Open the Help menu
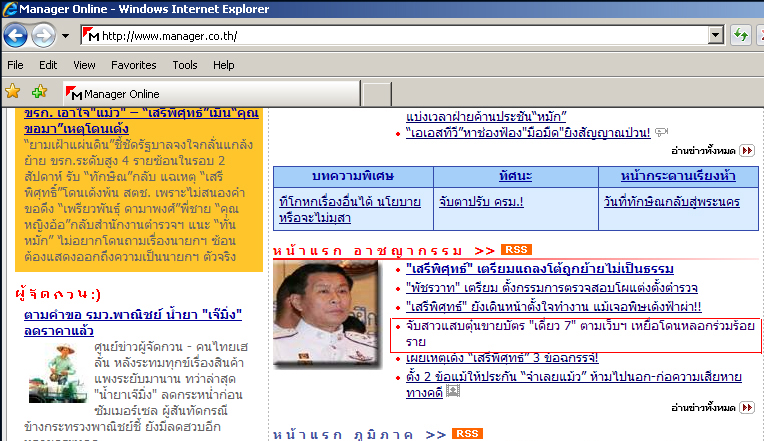This screenshot has height=441, width=764. (x=224, y=65)
